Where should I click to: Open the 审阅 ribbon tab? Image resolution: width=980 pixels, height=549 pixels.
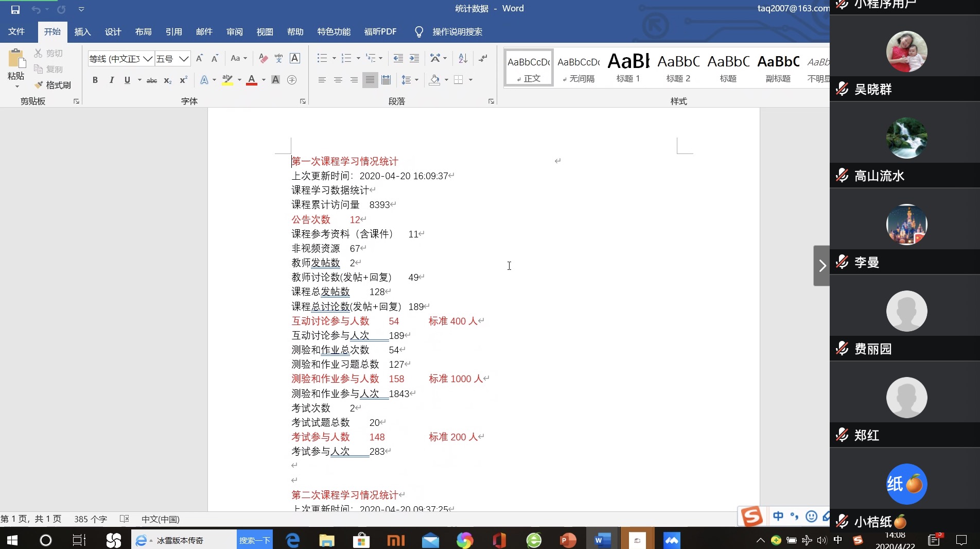click(x=234, y=32)
